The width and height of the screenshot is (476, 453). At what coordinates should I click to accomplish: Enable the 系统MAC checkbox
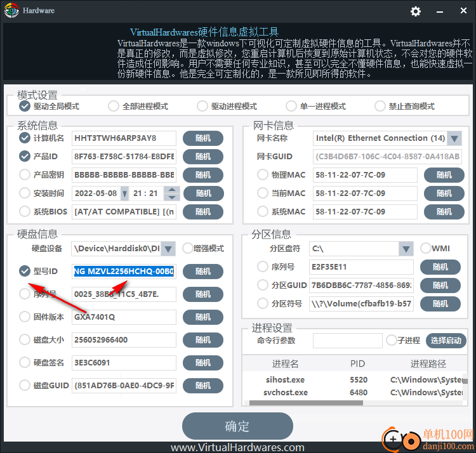[x=263, y=211]
